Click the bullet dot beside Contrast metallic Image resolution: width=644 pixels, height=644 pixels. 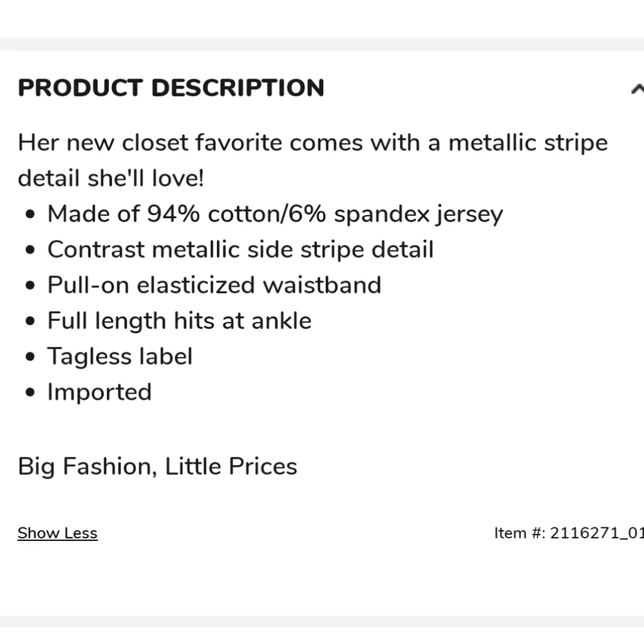tap(30, 250)
